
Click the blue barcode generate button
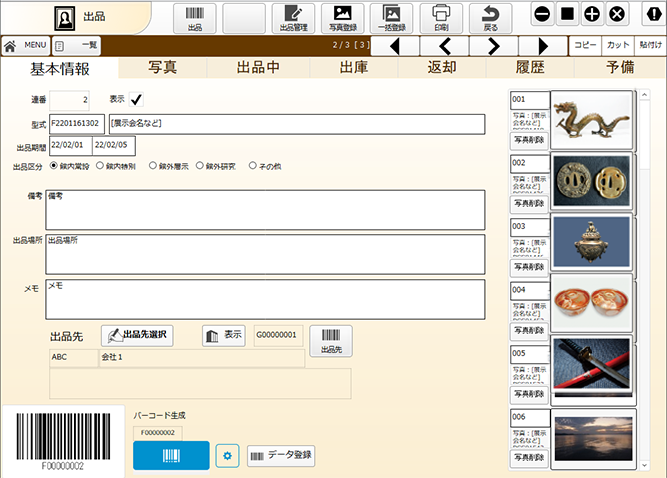click(x=171, y=455)
